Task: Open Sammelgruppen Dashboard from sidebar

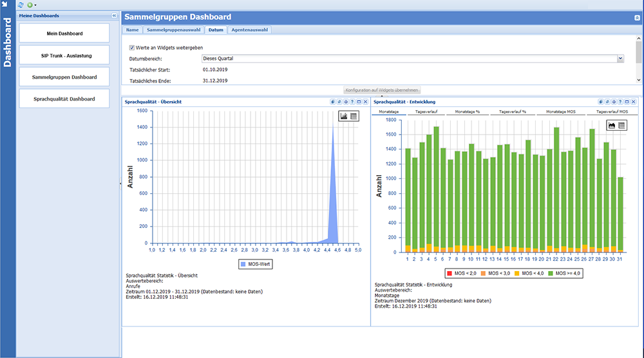Action: point(64,77)
